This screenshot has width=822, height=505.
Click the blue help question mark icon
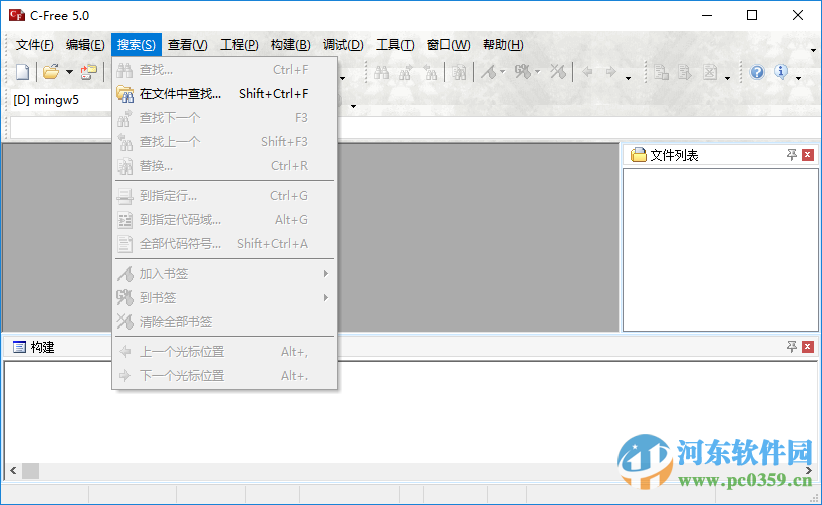(x=756, y=72)
